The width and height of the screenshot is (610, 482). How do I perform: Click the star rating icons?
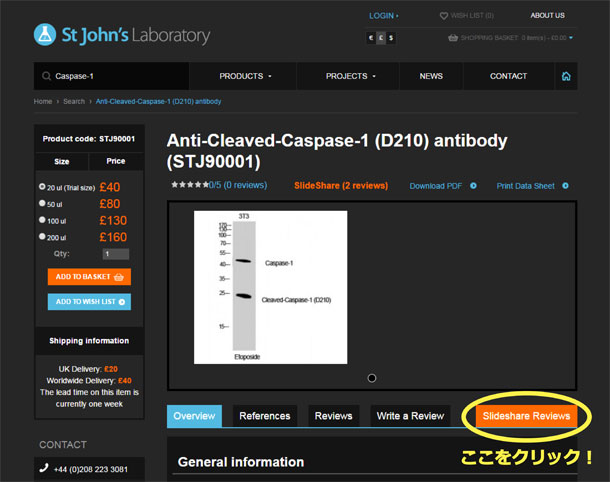coord(190,184)
